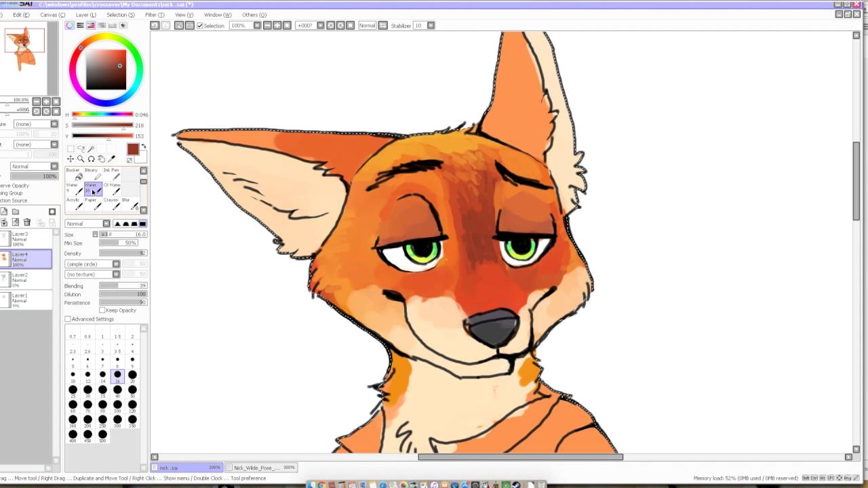Click the Undo button in toolbar
Screen dimensions: 868x488
coord(155,25)
